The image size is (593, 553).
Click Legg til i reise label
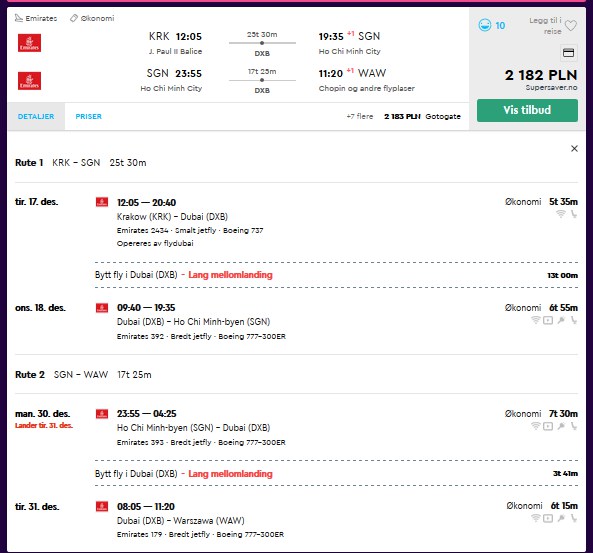[546, 26]
